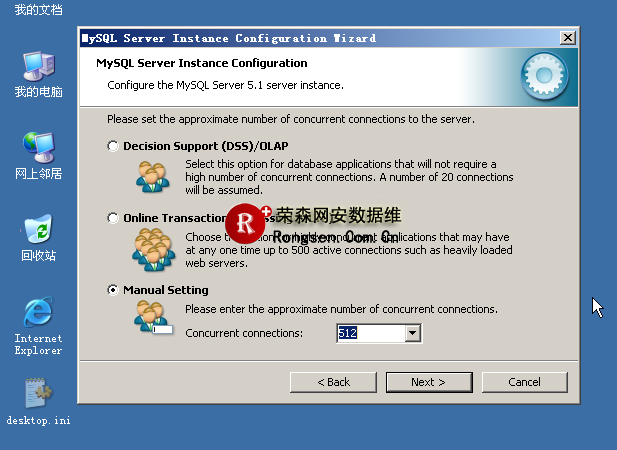Viewport: 617px width, 450px height.
Task: Choose the Online Transaction Processing radio option
Action: pos(112,218)
